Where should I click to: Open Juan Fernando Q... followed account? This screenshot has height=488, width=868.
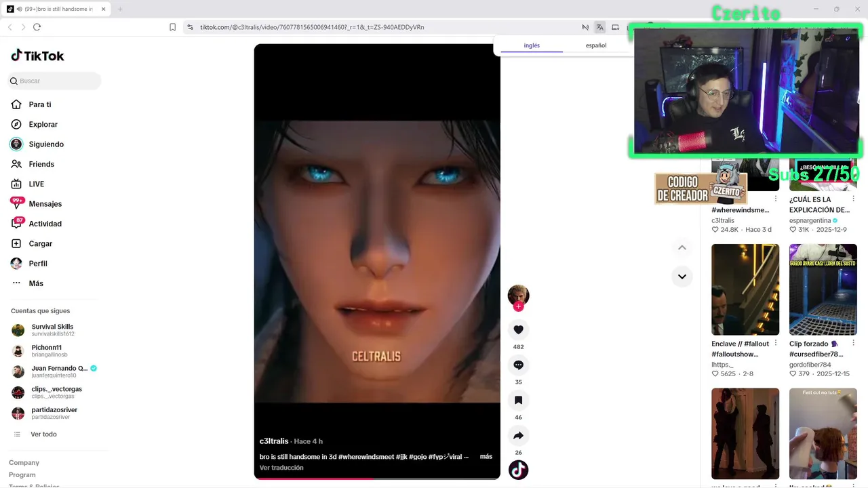coord(55,371)
